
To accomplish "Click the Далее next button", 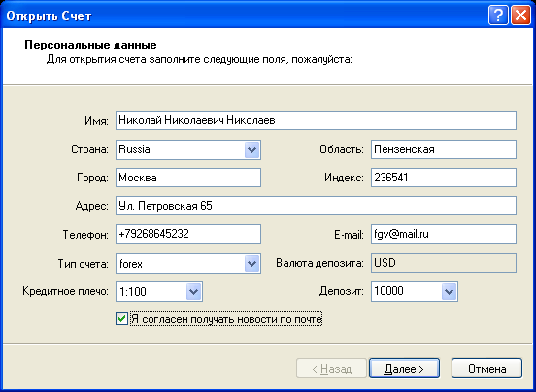I will pos(404,368).
